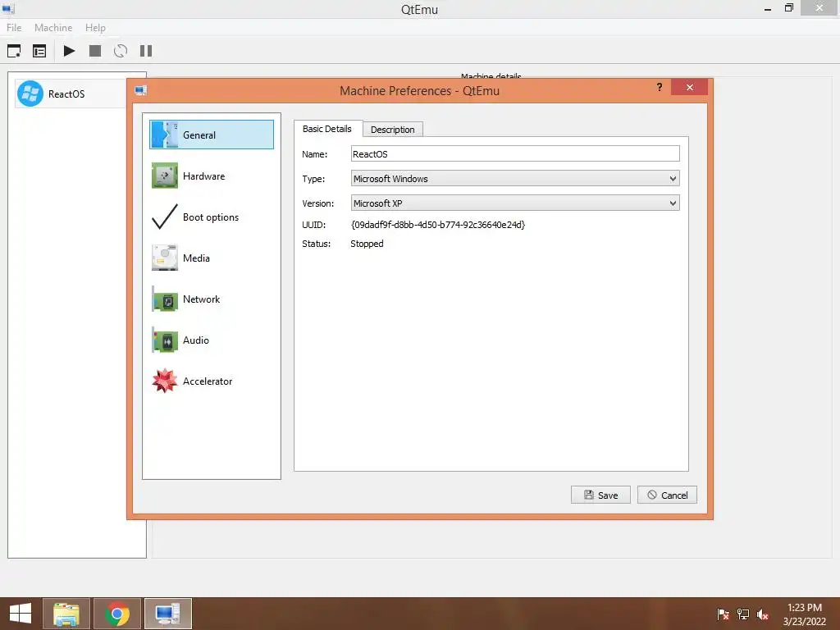Click the Machine Preferences dialog title icon
This screenshot has width=840, height=630.
coord(141,90)
